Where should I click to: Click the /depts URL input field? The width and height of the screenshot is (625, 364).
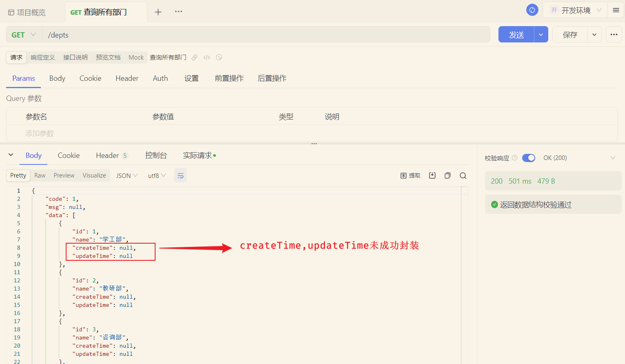[x=163, y=34]
